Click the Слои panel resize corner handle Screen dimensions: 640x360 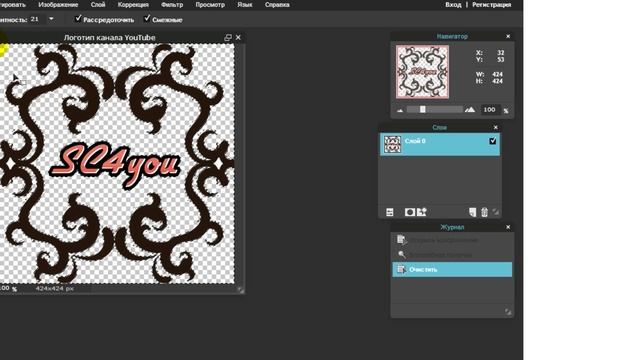pyautogui.click(x=496, y=211)
